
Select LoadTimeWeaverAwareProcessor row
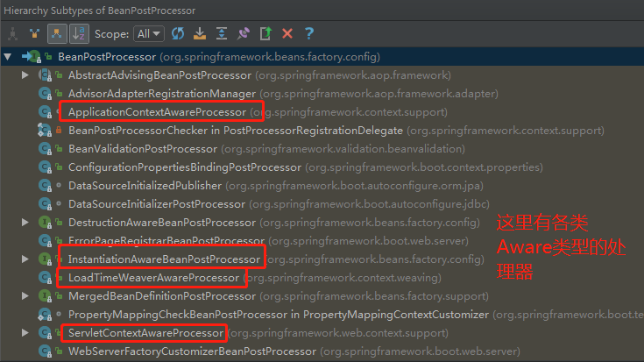tap(322, 278)
